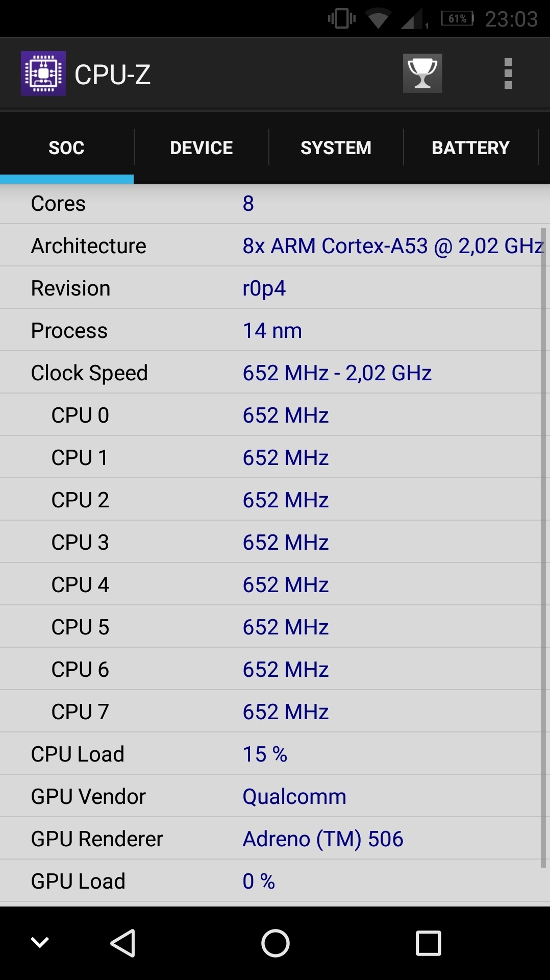
Task: Open the three-dot overflow menu
Action: click(508, 73)
